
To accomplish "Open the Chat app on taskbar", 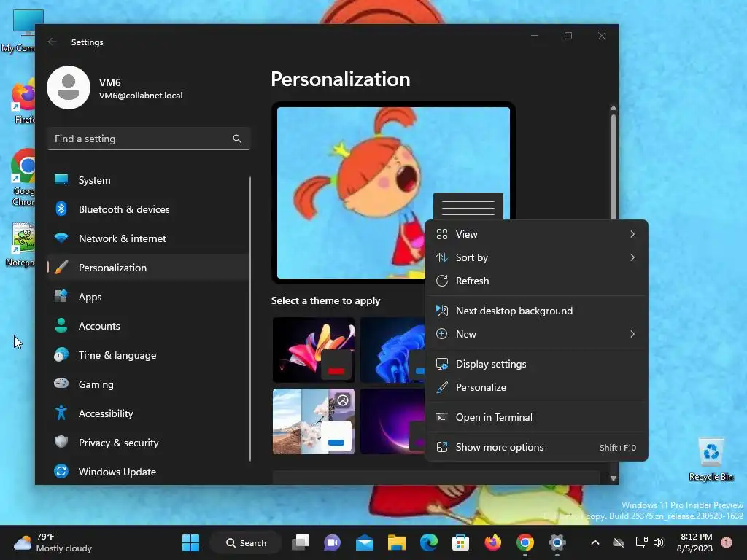I will (x=333, y=542).
